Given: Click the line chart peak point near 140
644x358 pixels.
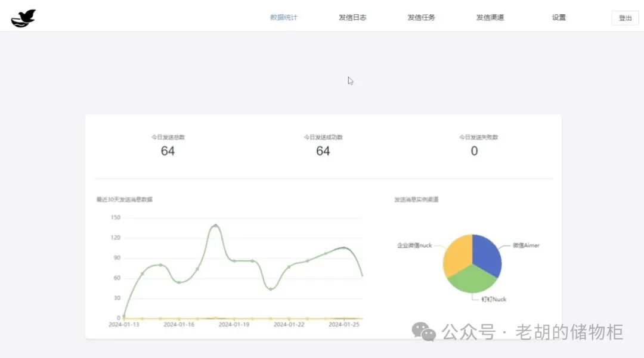Looking at the screenshot, I should (x=216, y=226).
